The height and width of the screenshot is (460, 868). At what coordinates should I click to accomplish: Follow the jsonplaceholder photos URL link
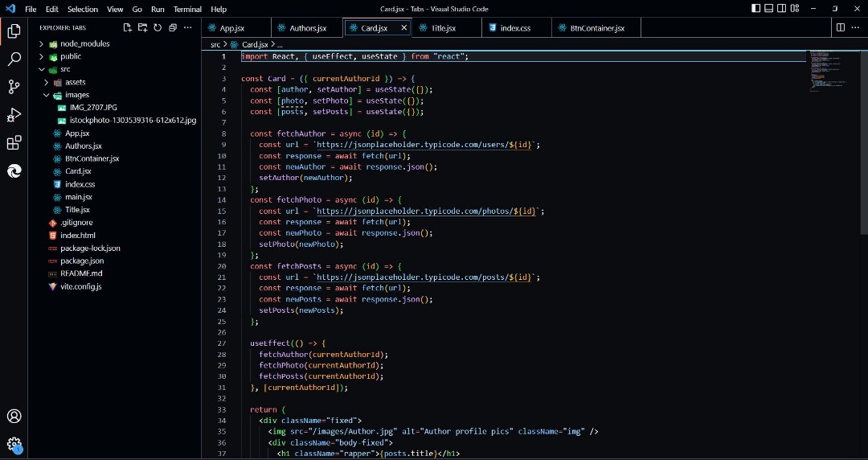[x=428, y=211]
